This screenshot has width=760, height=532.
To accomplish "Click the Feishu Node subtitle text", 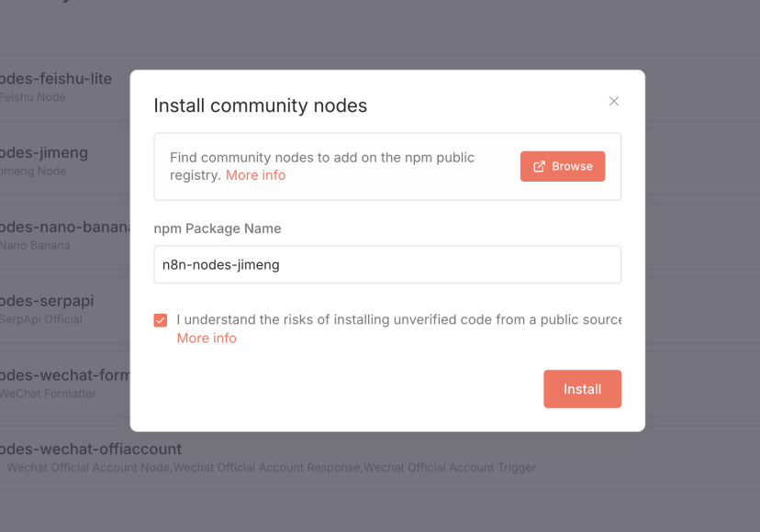I will (x=33, y=97).
